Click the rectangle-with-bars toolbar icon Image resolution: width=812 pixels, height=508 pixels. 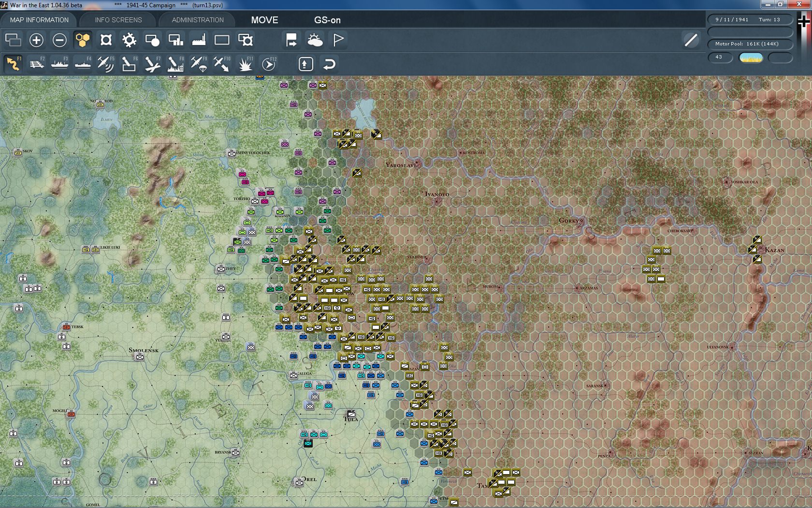coord(175,40)
